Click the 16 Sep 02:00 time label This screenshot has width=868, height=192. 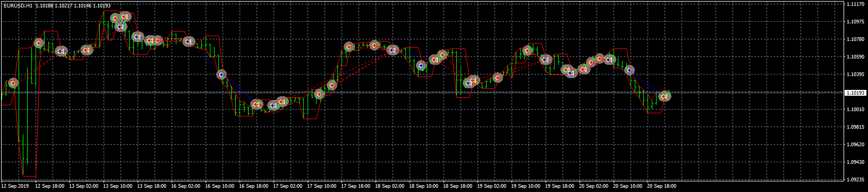point(186,187)
